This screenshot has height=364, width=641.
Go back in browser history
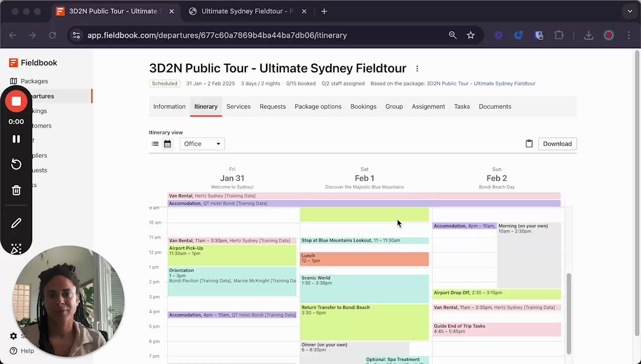coord(13,35)
